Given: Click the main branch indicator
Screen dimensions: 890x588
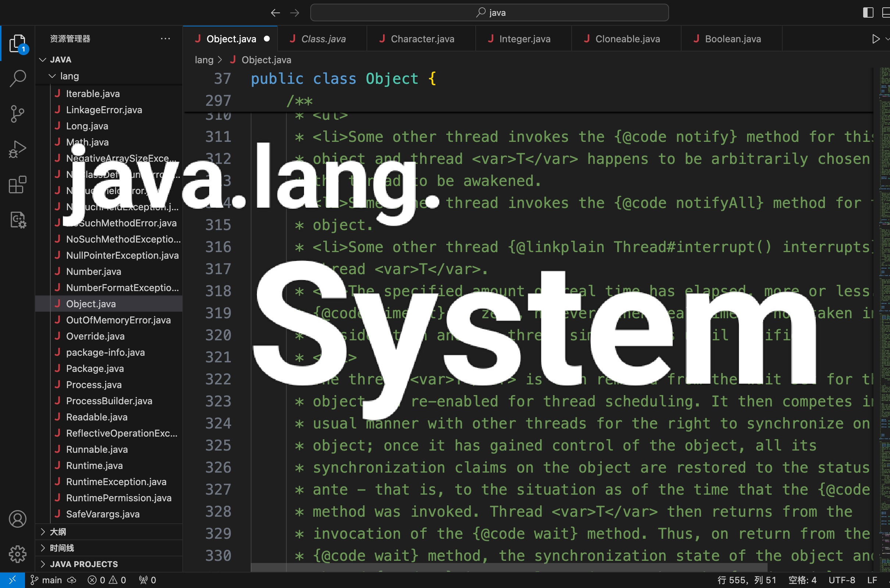Looking at the screenshot, I should (46, 580).
